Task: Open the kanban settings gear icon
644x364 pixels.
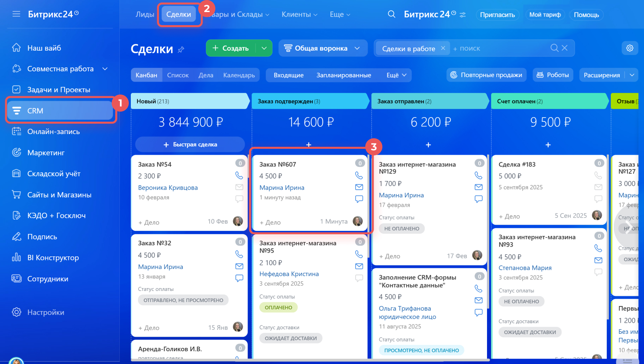Action: pyautogui.click(x=630, y=48)
